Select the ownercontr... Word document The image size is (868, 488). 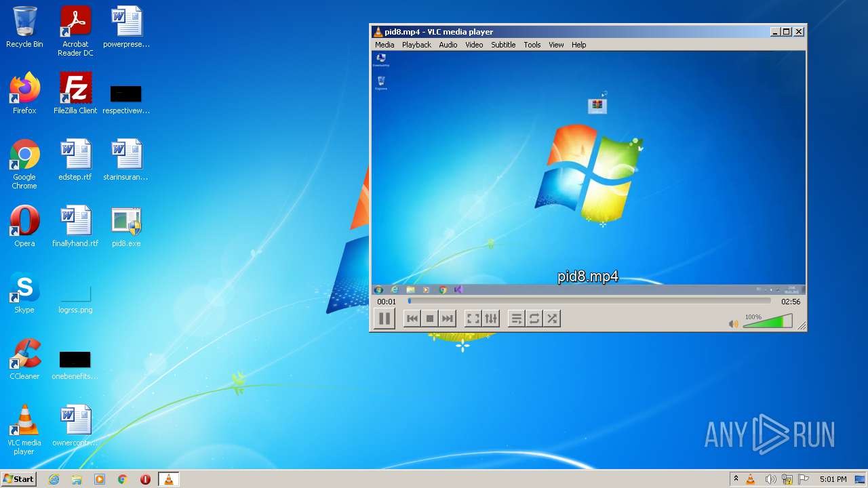click(x=75, y=426)
